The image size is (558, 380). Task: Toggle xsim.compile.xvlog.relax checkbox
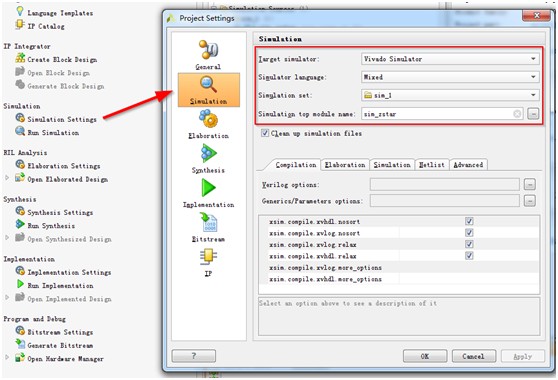click(469, 244)
